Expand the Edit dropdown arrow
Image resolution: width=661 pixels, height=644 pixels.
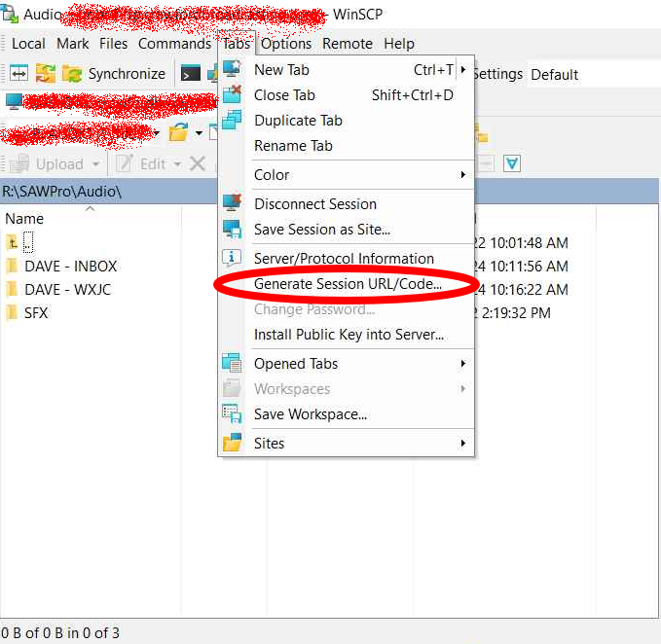(177, 164)
